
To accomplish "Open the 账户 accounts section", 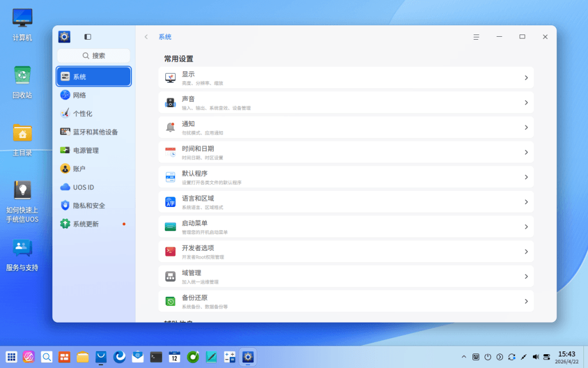I will pos(94,168).
